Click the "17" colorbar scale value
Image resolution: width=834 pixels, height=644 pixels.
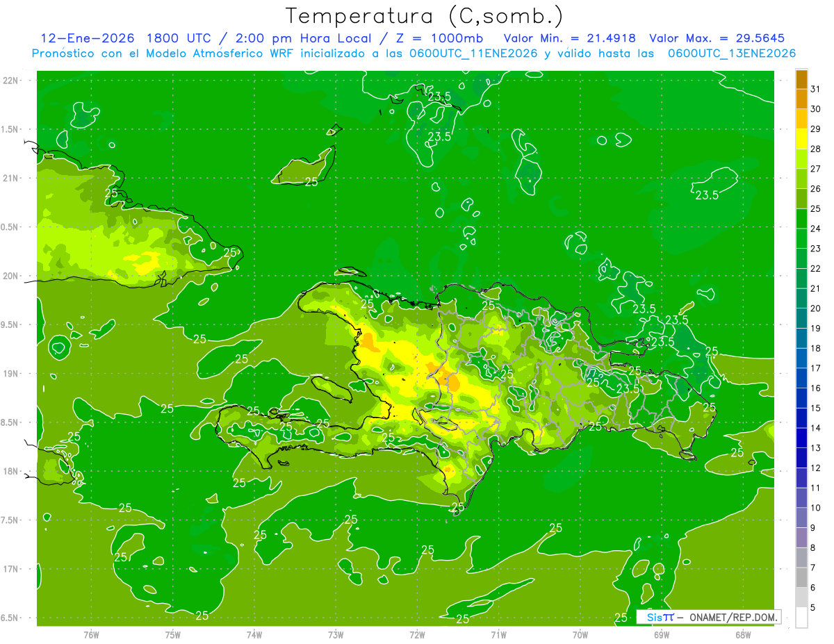click(x=815, y=368)
